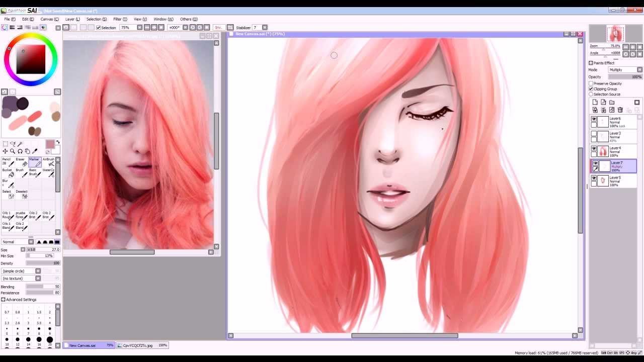Create a new layer folder

point(612,103)
